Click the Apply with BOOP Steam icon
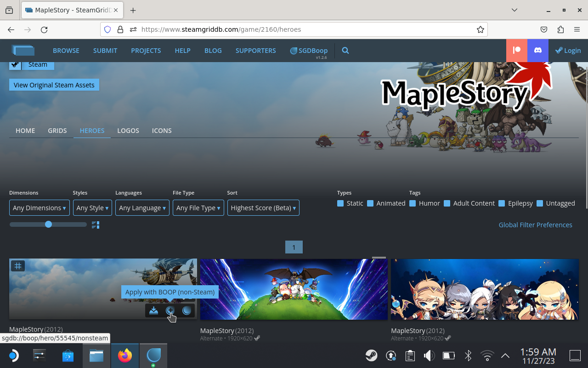The width and height of the screenshot is (588, 368). [x=187, y=310]
